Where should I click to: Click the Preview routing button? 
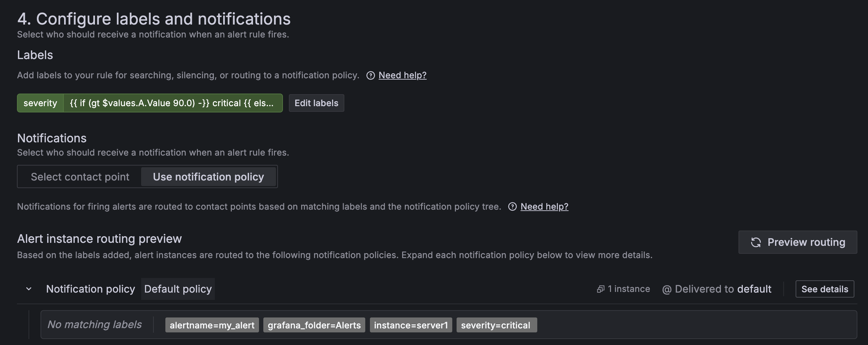click(797, 242)
